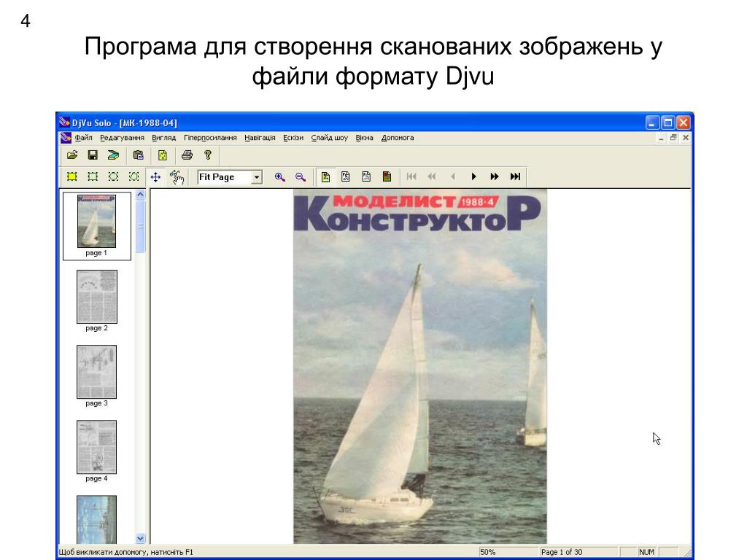Image resolution: width=747 pixels, height=560 pixels.
Task: Select the page 2 thumbnail
Action: [97, 297]
